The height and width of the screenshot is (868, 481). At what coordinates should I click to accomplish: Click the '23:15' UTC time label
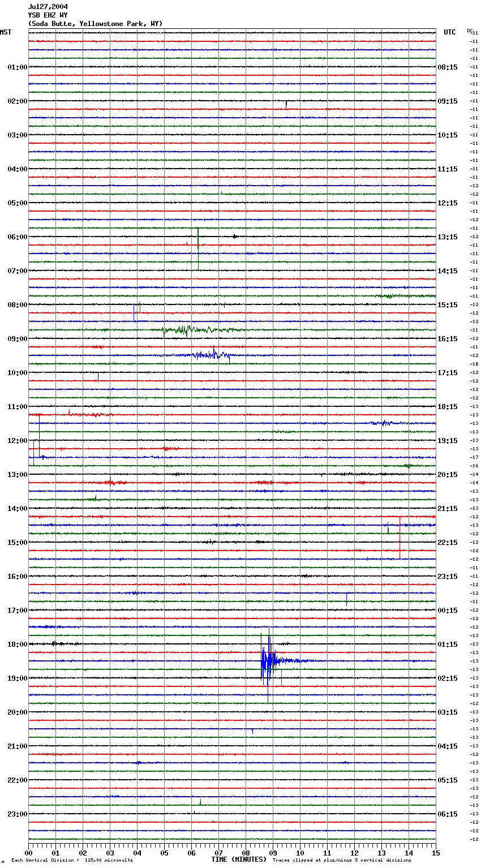tap(448, 577)
